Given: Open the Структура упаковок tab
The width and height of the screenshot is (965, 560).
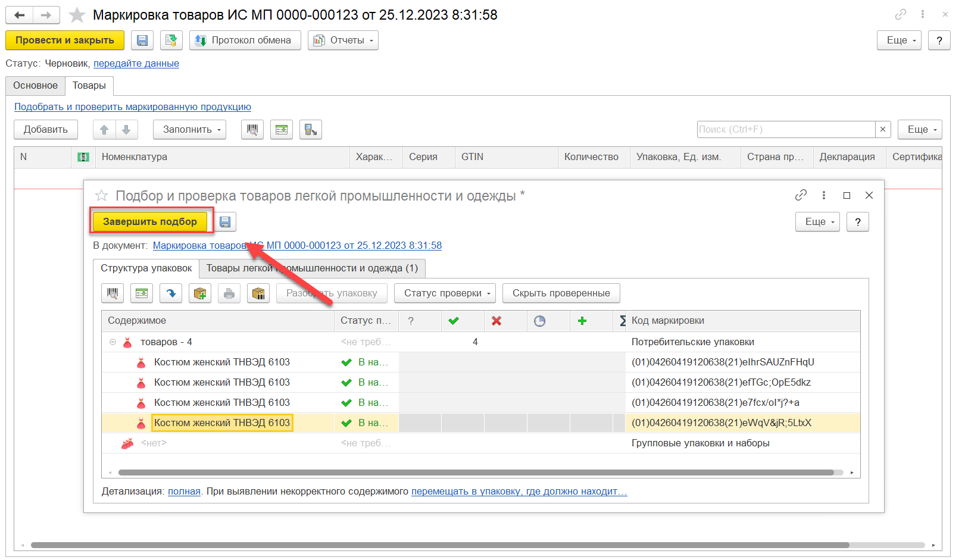Looking at the screenshot, I should coord(146,268).
